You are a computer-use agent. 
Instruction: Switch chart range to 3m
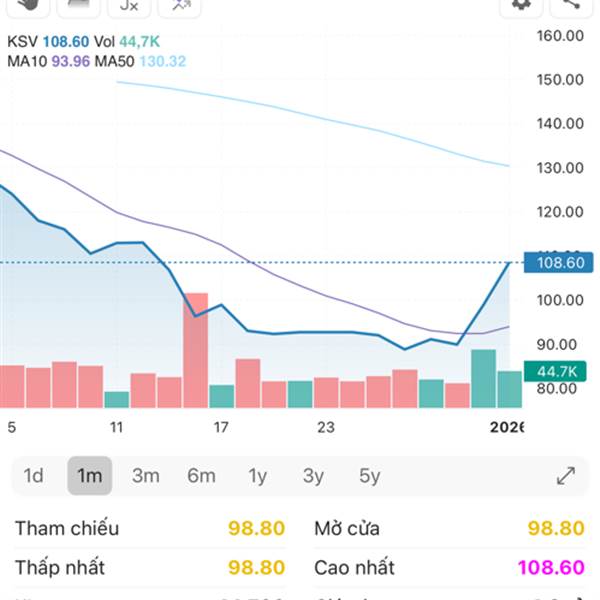[146, 476]
